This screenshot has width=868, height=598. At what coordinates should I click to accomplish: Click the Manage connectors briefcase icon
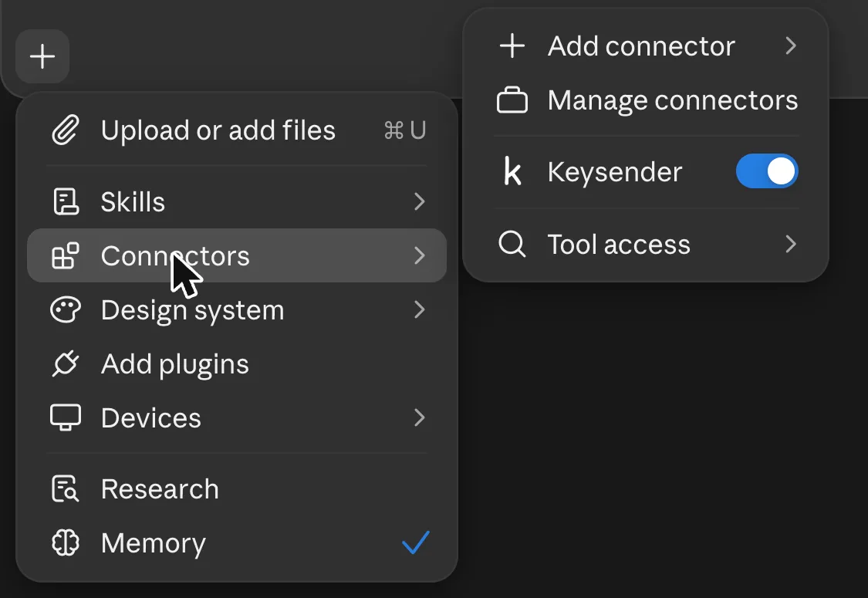click(512, 100)
